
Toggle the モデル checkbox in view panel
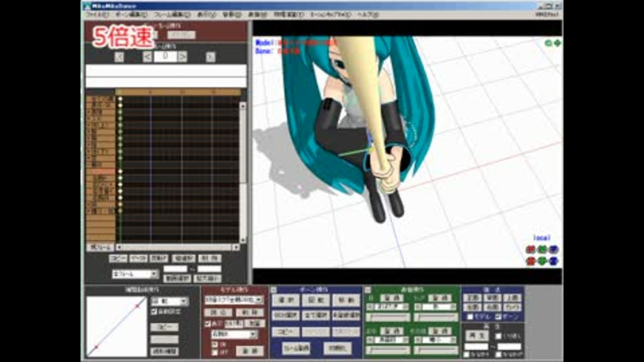[470, 316]
